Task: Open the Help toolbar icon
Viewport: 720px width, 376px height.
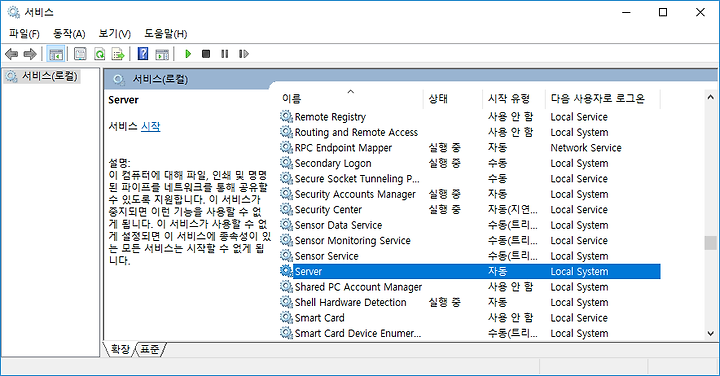Action: click(143, 54)
